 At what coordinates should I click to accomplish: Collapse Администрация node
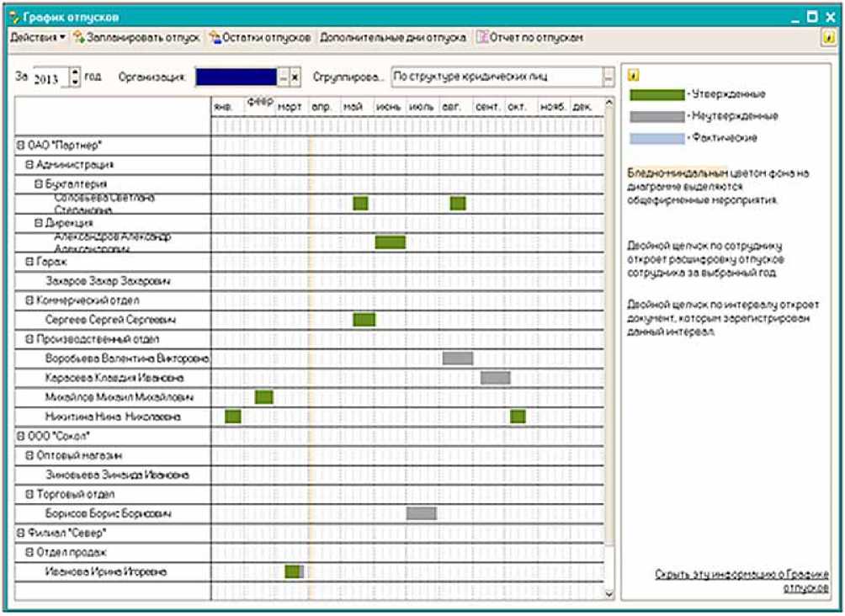tap(29, 165)
